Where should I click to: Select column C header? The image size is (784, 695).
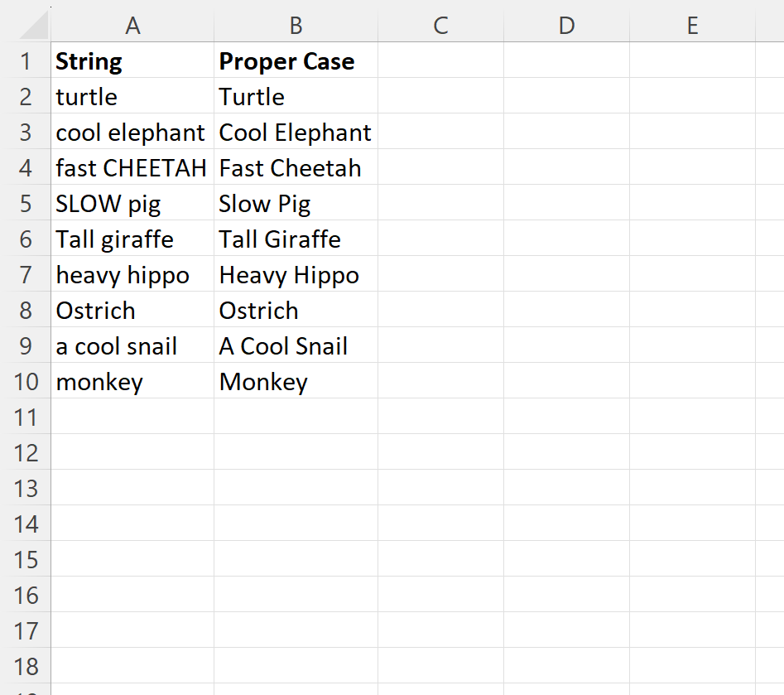coord(440,26)
